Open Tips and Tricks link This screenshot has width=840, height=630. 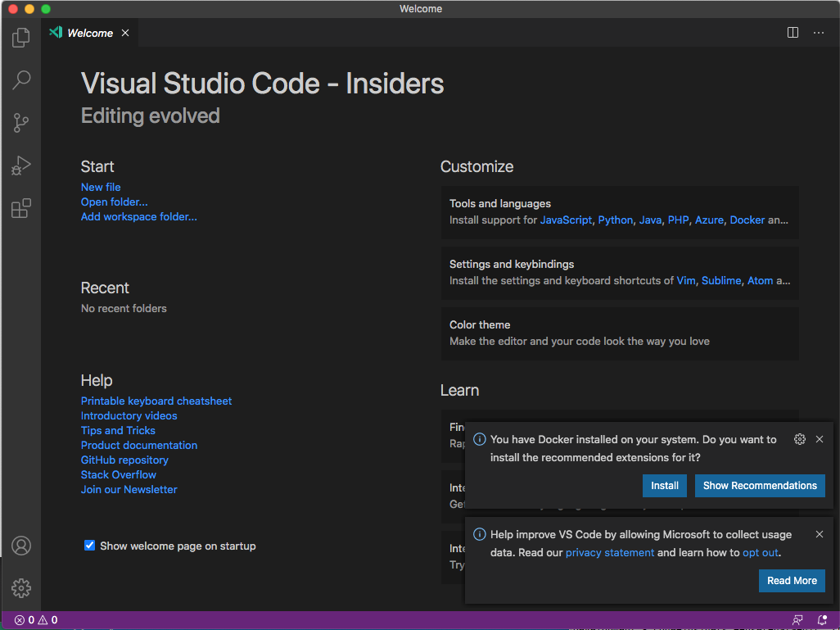[118, 431]
